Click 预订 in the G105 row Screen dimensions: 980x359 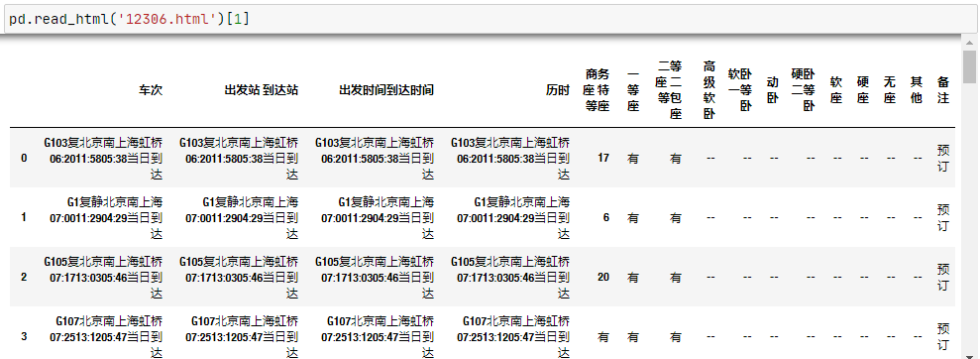pos(943,277)
